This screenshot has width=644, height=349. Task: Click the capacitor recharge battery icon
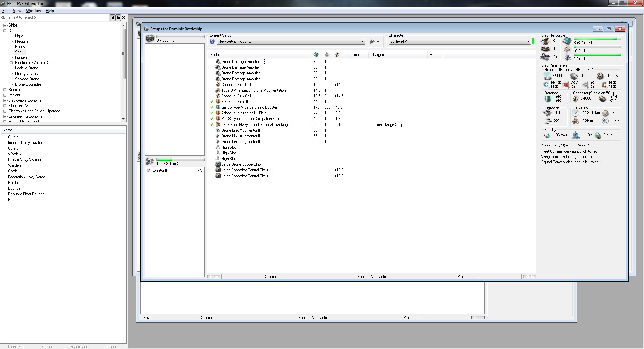tap(603, 99)
